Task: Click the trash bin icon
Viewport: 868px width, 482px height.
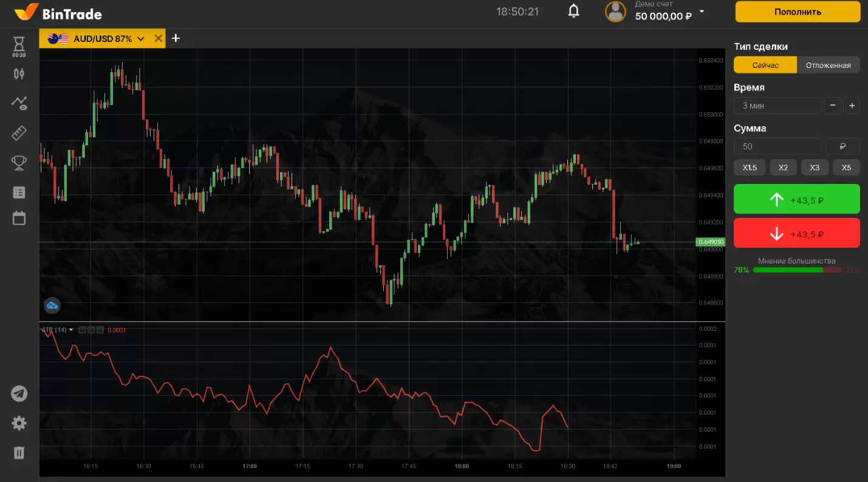Action: (19, 452)
